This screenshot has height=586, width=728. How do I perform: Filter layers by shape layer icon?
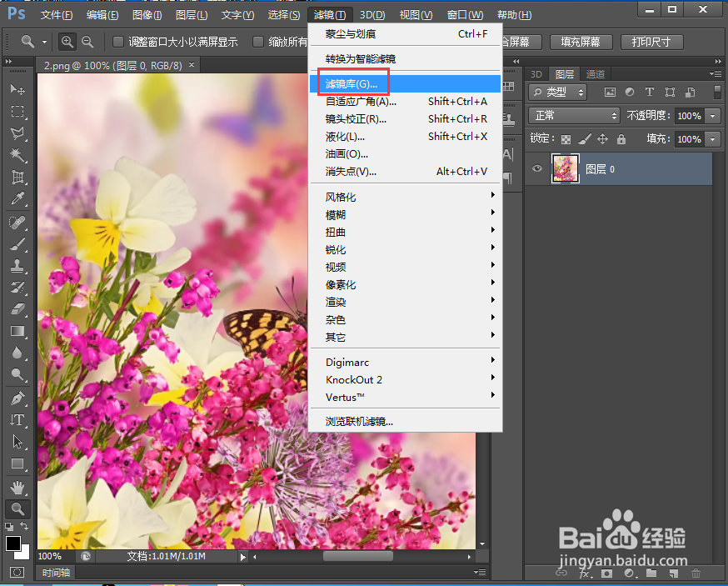tap(670, 92)
